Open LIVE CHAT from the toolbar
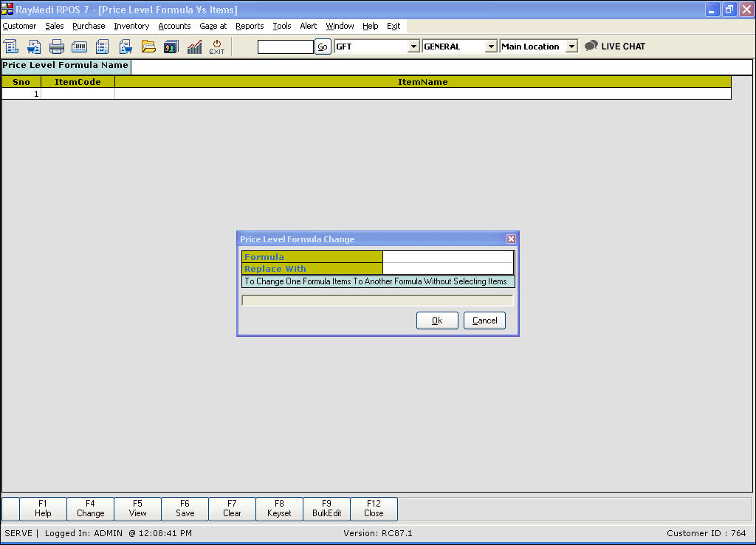 pos(615,46)
